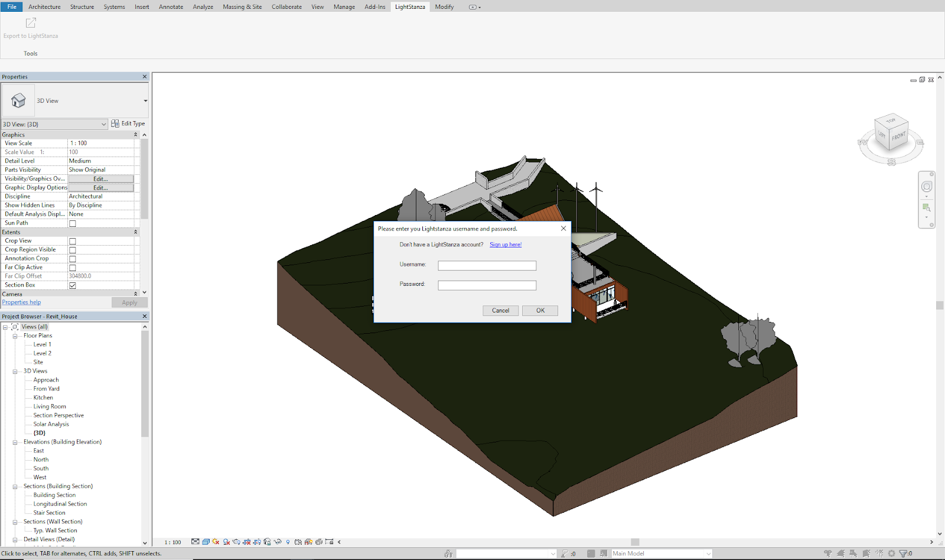Click the Reveal Constraints icon

click(329, 542)
